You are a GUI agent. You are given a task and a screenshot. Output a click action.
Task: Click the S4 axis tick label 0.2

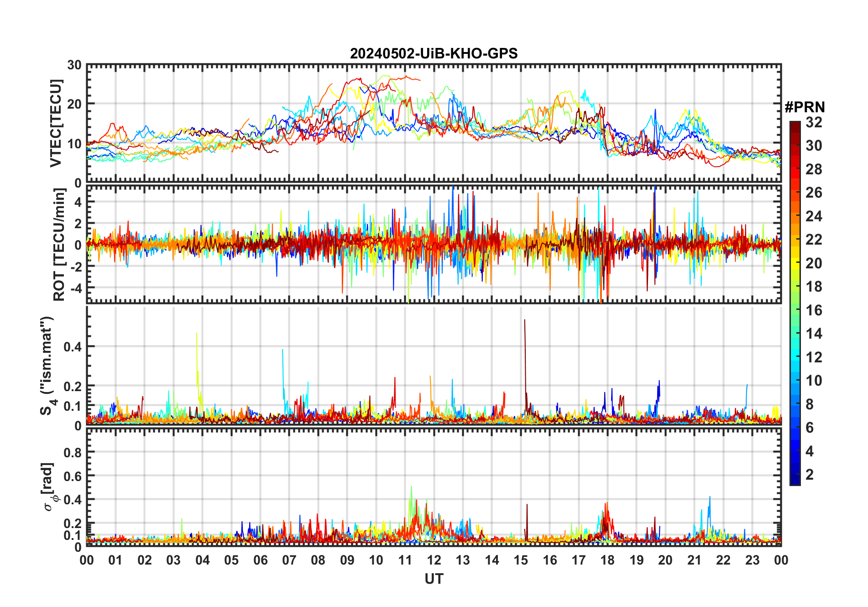[x=73, y=387]
